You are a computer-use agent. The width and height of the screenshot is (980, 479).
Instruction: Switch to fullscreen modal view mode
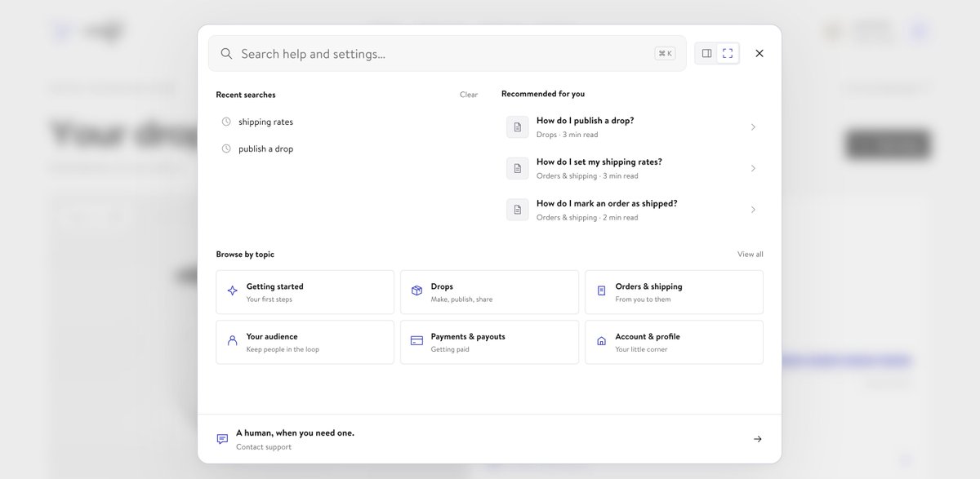[x=728, y=53]
